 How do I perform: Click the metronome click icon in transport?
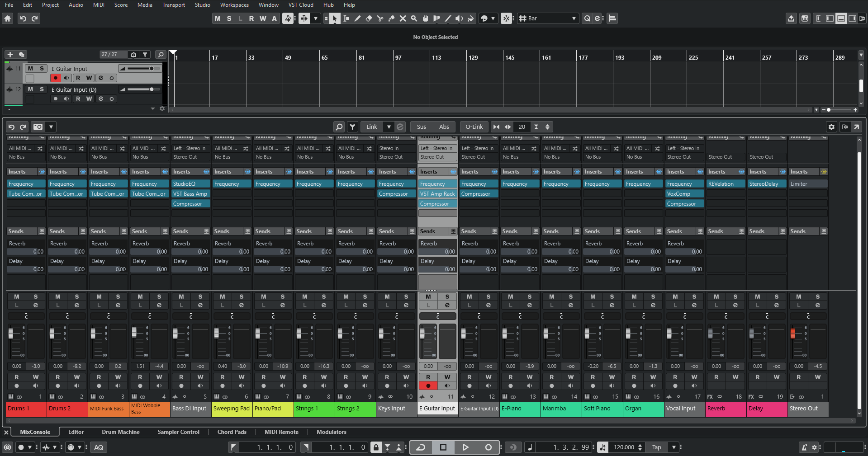click(803, 447)
